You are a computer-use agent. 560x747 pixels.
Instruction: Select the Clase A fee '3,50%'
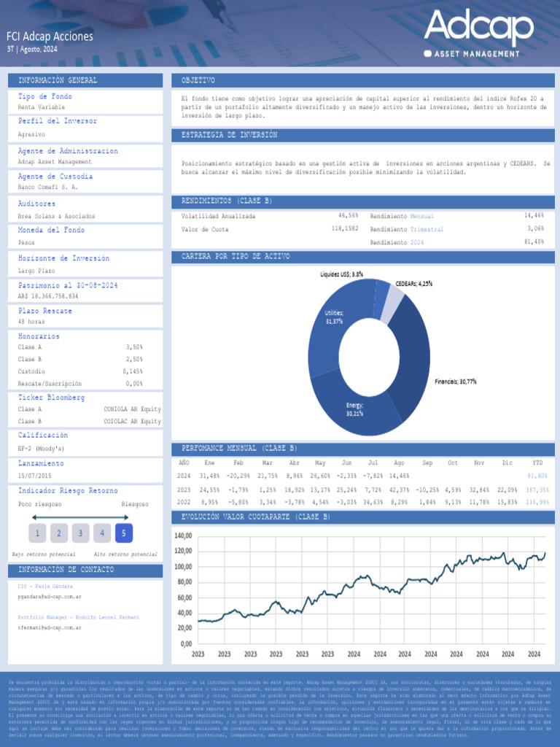coord(134,347)
